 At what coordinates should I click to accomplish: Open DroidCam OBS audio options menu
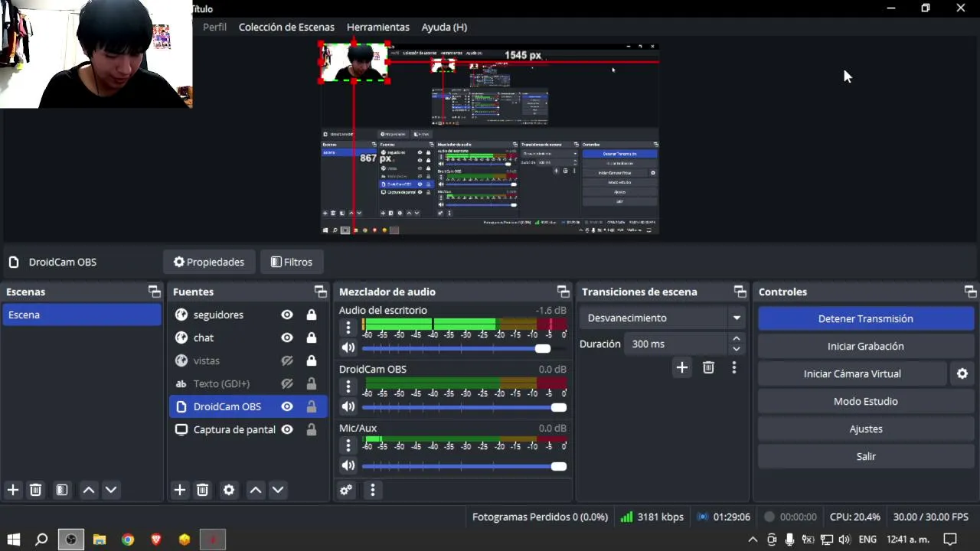point(348,386)
